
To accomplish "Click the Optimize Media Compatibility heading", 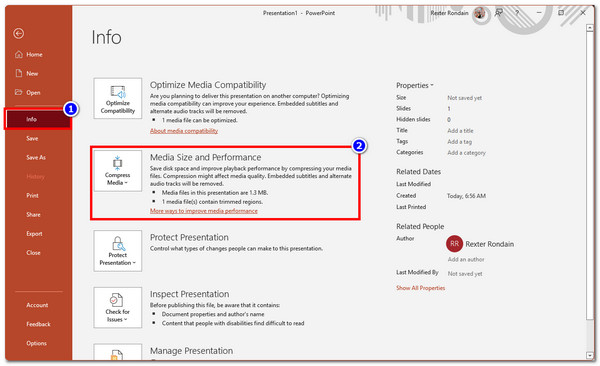I will coord(208,85).
